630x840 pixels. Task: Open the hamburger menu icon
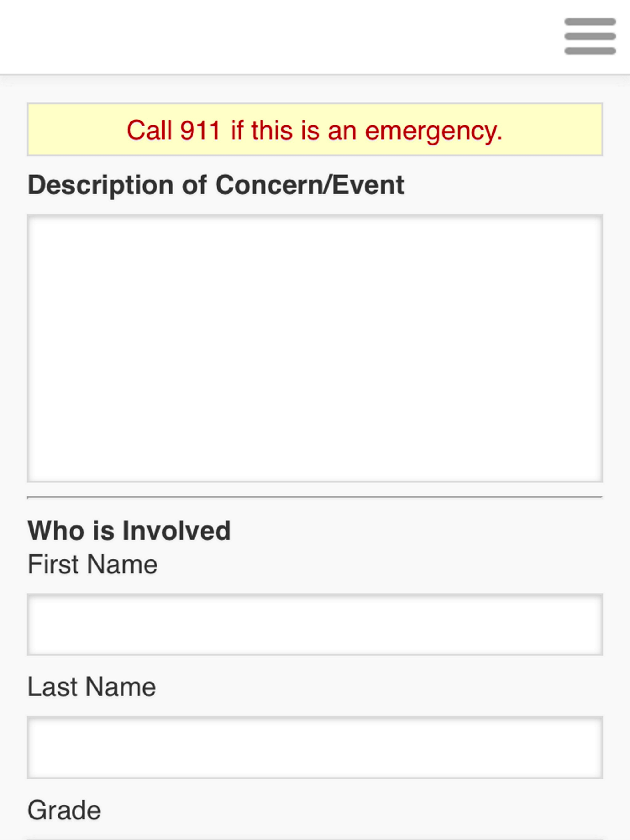(x=590, y=37)
